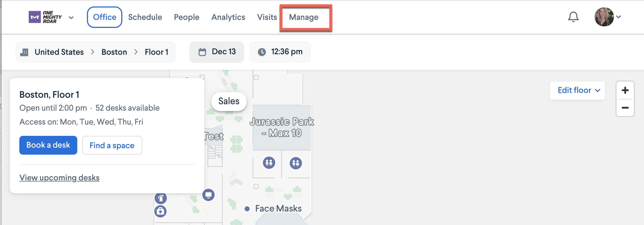Click the fire extinguisher map icon
Image resolution: width=644 pixels, height=225 pixels.
(160, 198)
